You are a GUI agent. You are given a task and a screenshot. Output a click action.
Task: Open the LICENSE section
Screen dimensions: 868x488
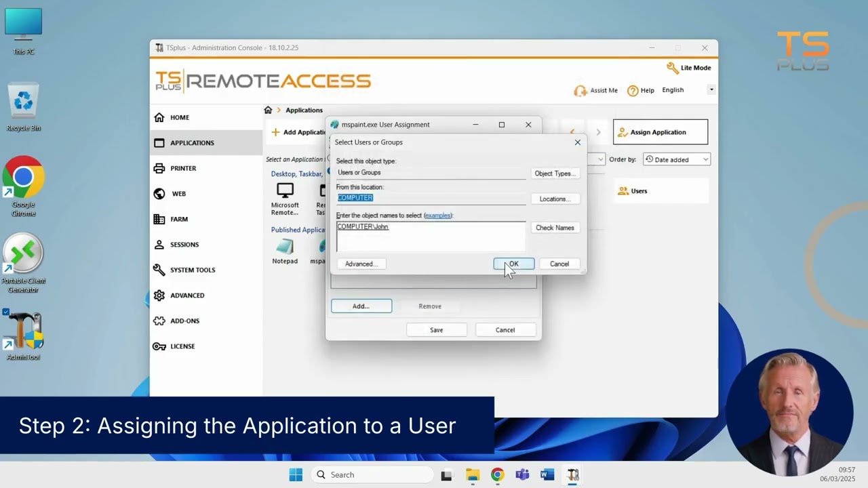tap(206, 346)
